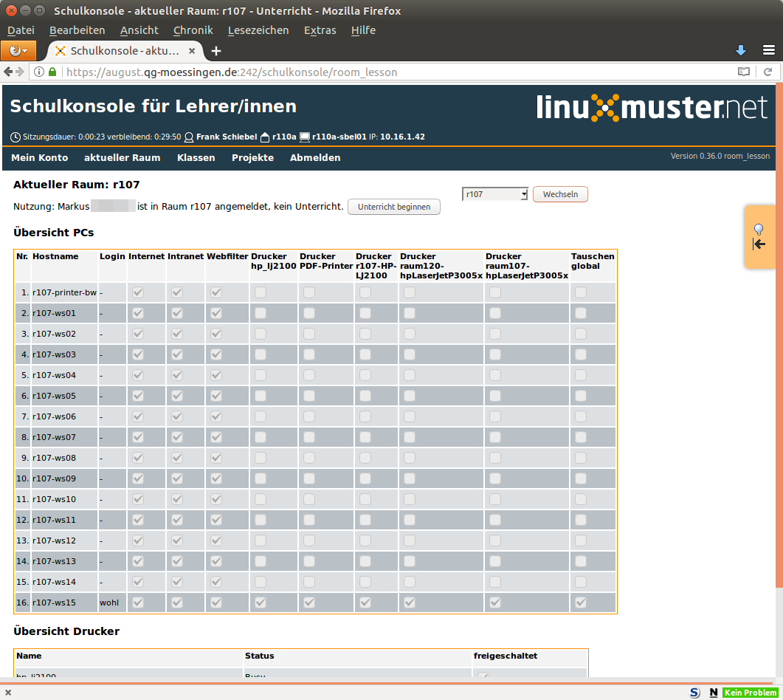Open Klassen in the navigation bar
The image size is (783, 700).
(196, 157)
